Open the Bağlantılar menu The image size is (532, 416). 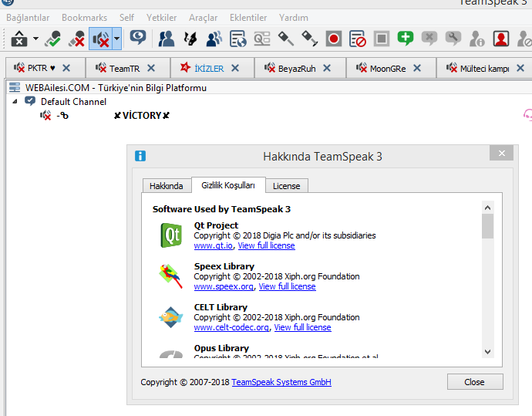pyautogui.click(x=28, y=18)
